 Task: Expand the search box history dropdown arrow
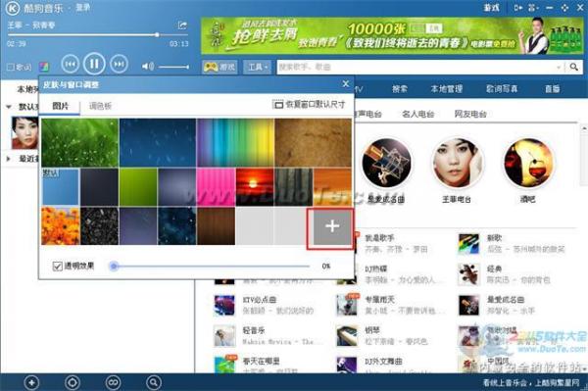pos(559,67)
